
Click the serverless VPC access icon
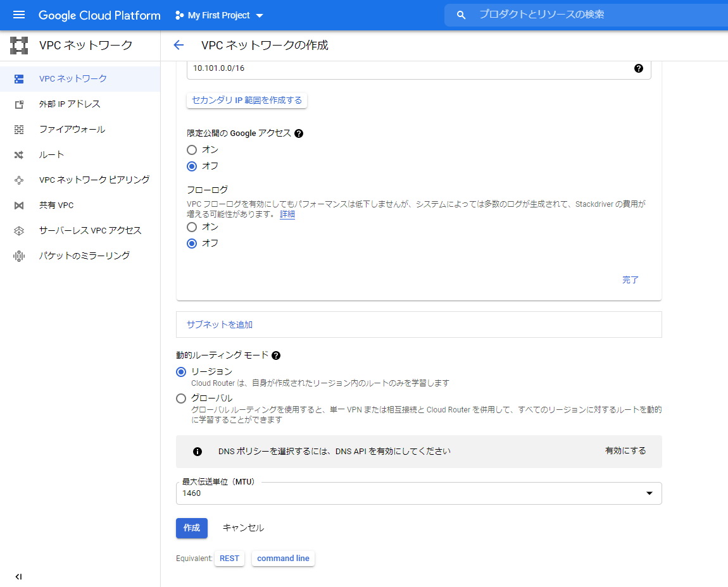point(19,231)
